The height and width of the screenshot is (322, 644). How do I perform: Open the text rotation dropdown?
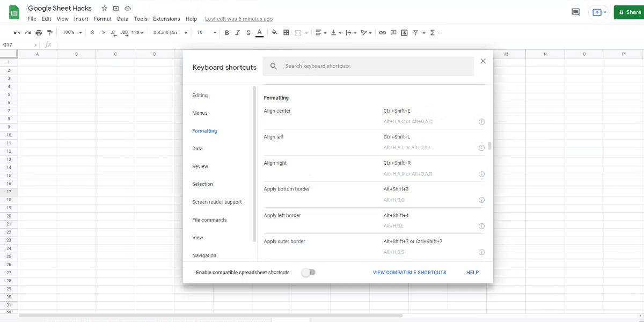click(x=367, y=33)
